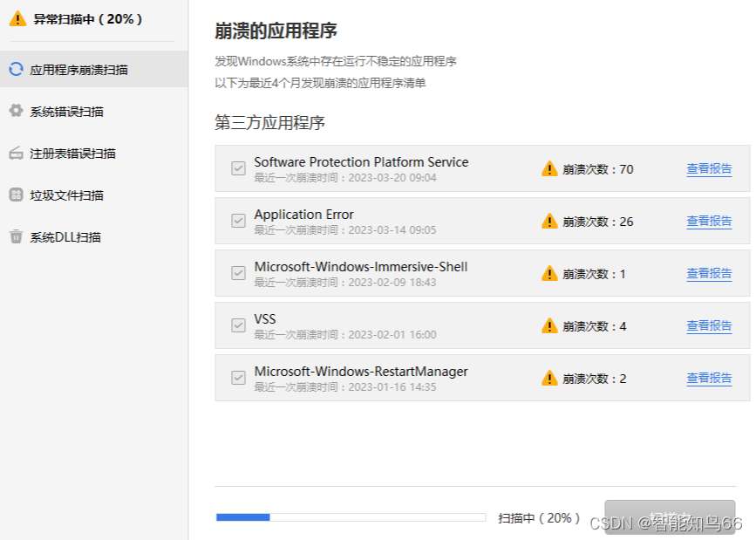756x540 pixels.
Task: Click the Software Protection Platform Service name
Action: click(361, 162)
